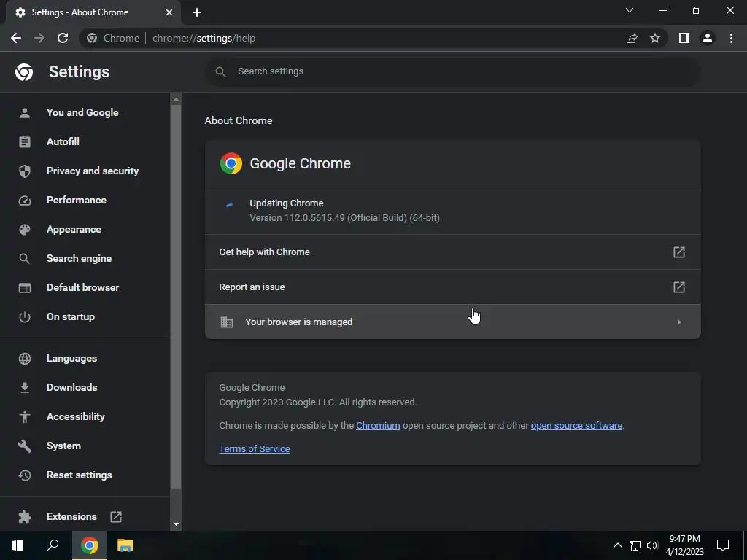
Task: Open the Chromium project link
Action: pyautogui.click(x=378, y=425)
